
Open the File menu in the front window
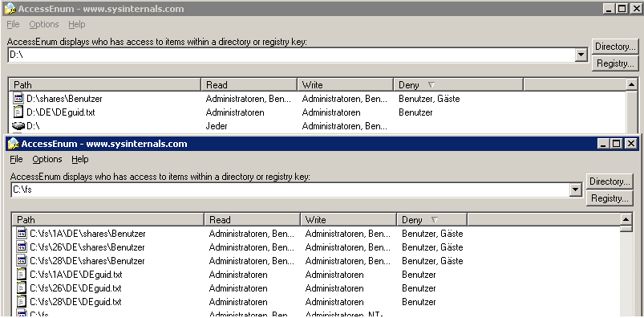[16, 159]
